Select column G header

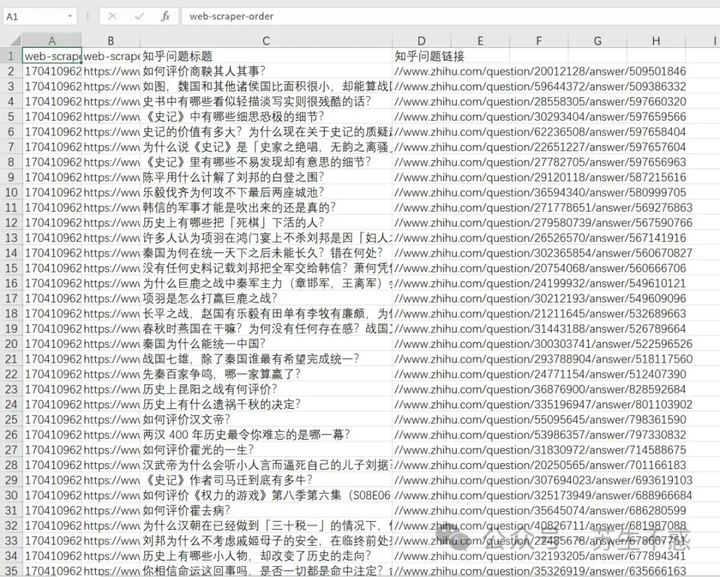pyautogui.click(x=597, y=41)
